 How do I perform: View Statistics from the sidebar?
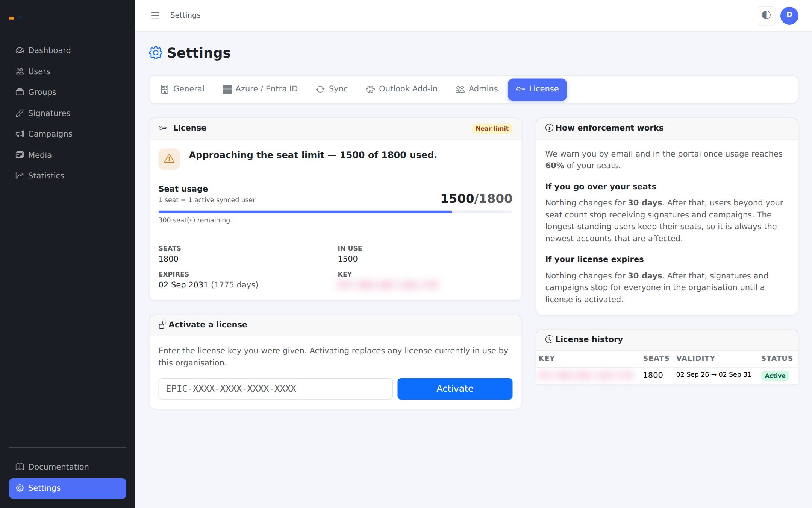[68, 176]
